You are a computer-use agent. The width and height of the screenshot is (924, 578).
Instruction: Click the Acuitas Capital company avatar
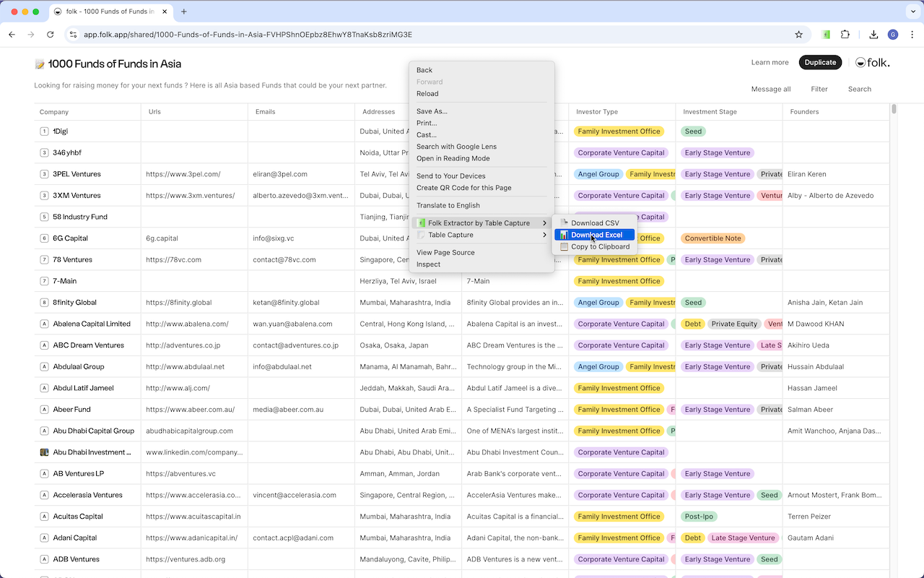(45, 517)
